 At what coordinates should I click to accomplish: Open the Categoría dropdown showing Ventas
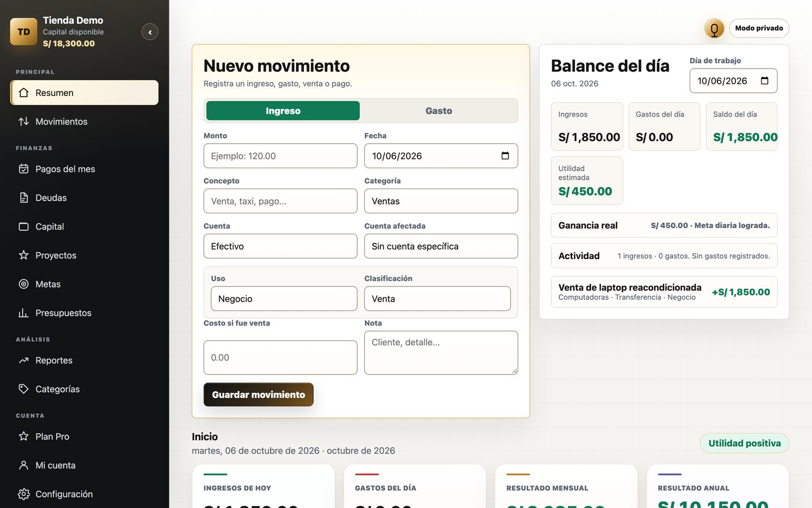(x=441, y=201)
